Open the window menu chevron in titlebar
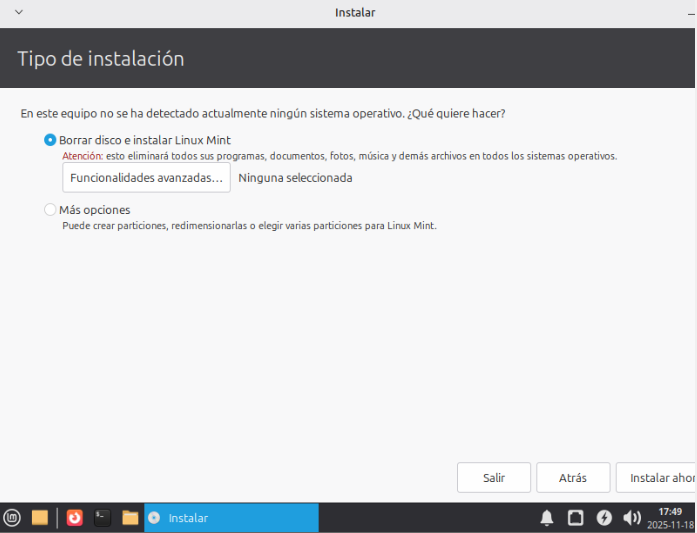Screen dimensions: 697x533 click(19, 12)
